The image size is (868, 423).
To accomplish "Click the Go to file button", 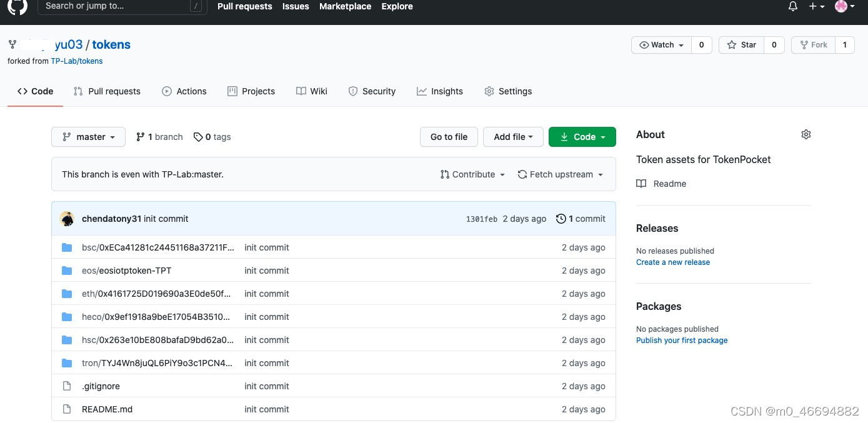I will pos(449,137).
